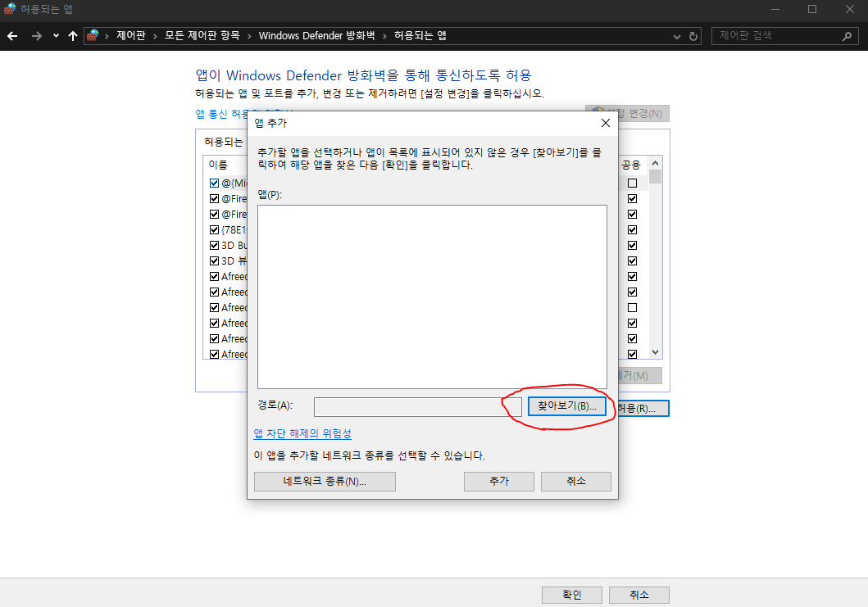Uncheck the @{Mi app in the allowed list
The width and height of the screenshot is (868, 607).
(x=213, y=183)
